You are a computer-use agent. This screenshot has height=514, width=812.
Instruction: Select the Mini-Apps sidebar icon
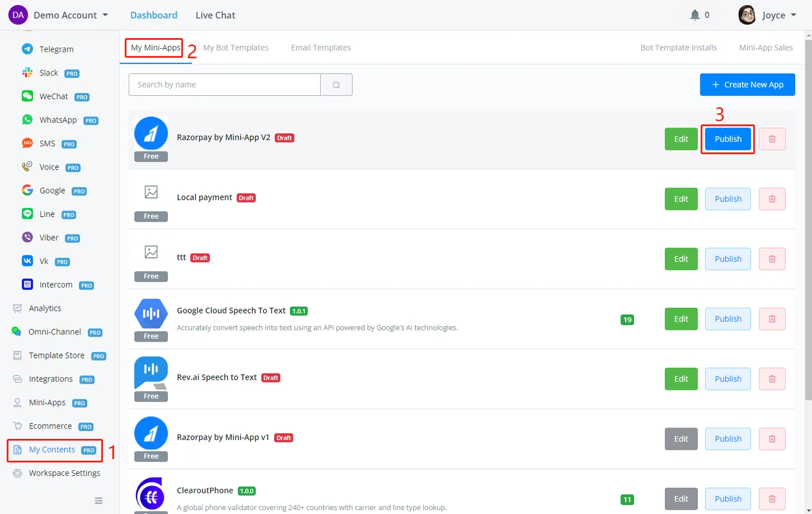click(17, 402)
